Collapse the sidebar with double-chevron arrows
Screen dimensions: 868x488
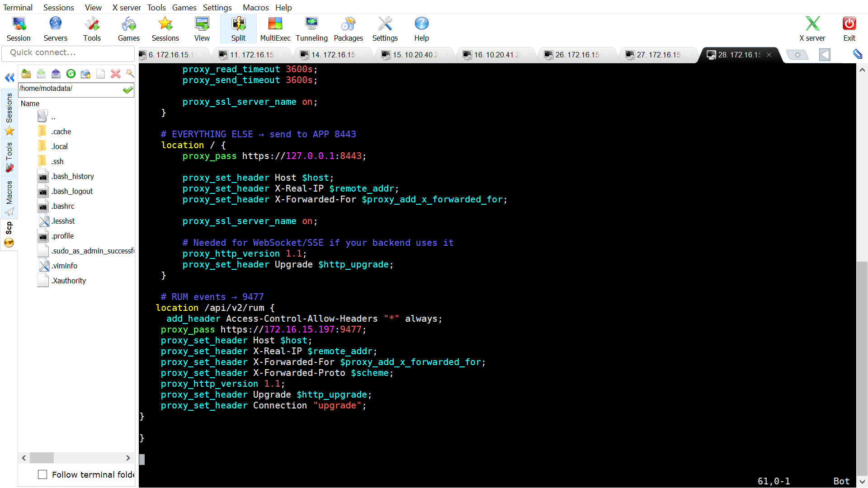(x=9, y=78)
